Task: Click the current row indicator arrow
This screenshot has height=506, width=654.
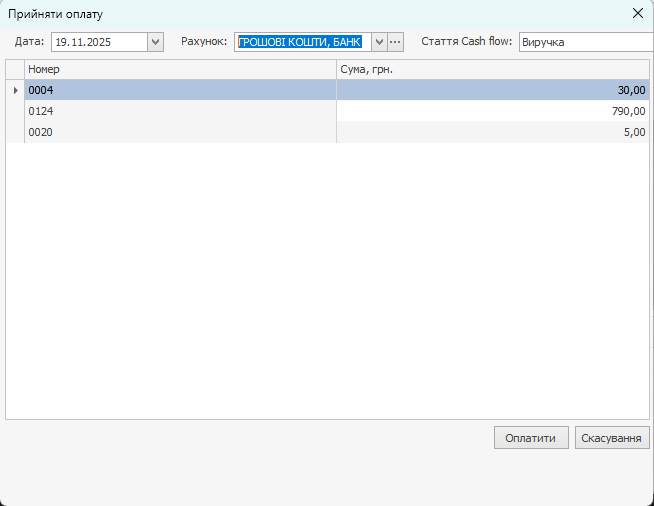Action: click(x=15, y=90)
